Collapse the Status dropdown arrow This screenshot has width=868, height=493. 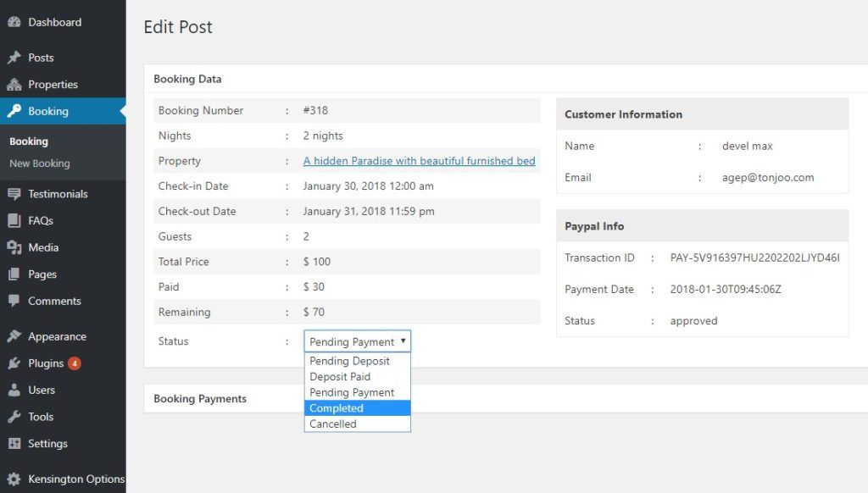(x=403, y=341)
